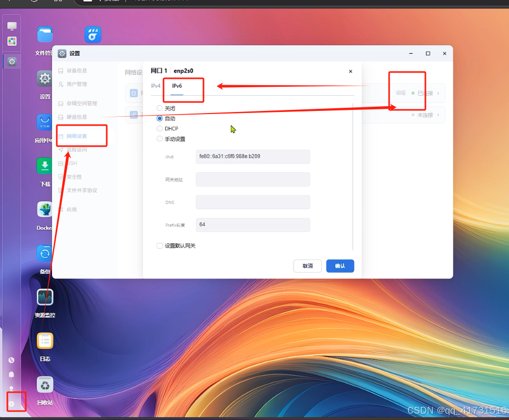Click the Settings window title gear icon
The width and height of the screenshot is (509, 420).
coord(62,54)
